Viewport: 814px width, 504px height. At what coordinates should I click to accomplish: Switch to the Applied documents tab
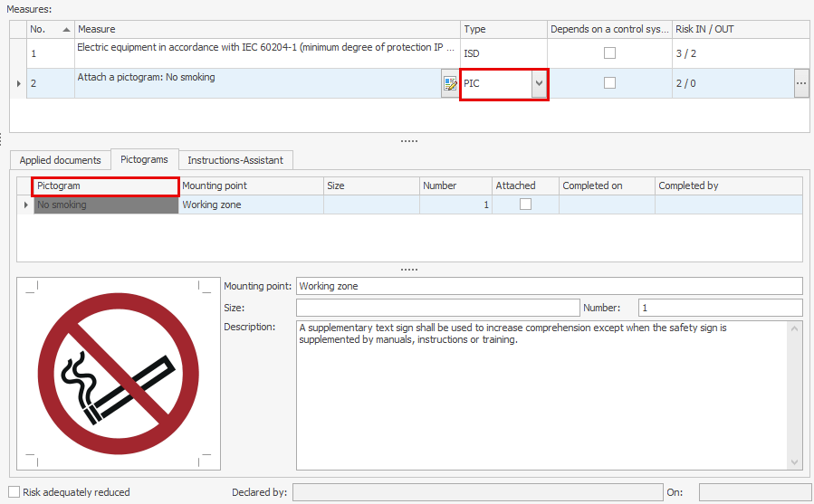point(61,160)
